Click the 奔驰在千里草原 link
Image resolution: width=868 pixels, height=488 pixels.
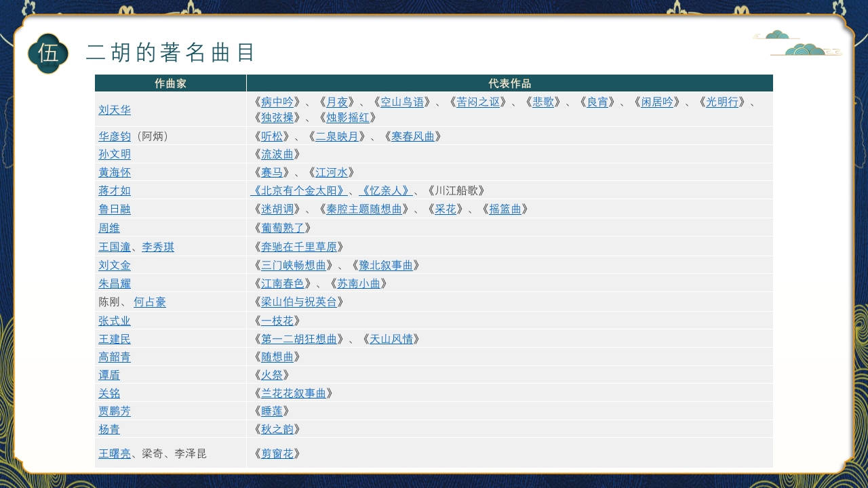pos(299,247)
